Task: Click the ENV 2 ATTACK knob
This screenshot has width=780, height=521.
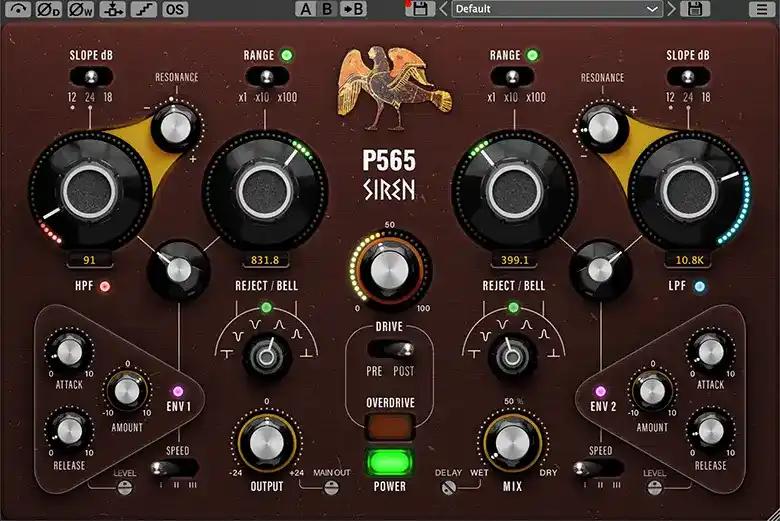Action: (711, 352)
